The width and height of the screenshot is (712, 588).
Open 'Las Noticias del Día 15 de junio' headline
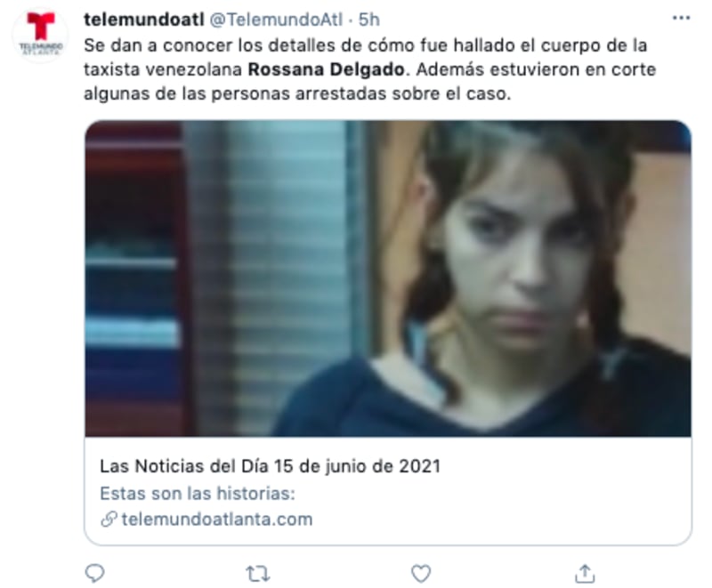click(x=271, y=466)
